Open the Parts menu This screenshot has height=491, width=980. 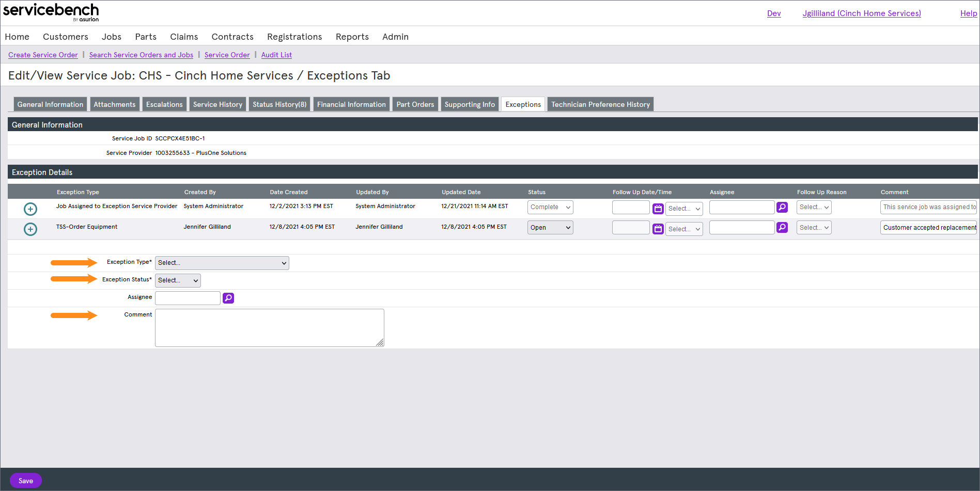(146, 37)
